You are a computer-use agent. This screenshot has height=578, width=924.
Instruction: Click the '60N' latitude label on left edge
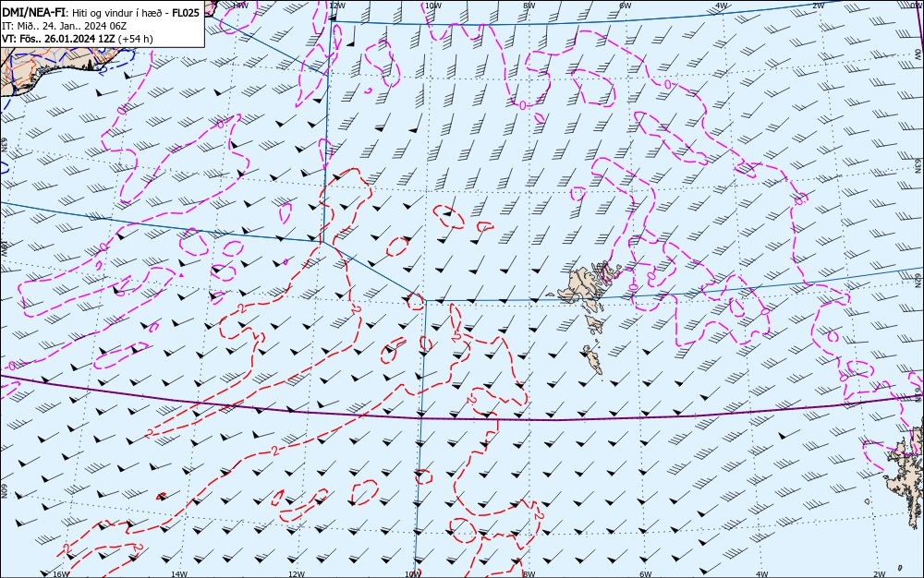tap(4, 491)
